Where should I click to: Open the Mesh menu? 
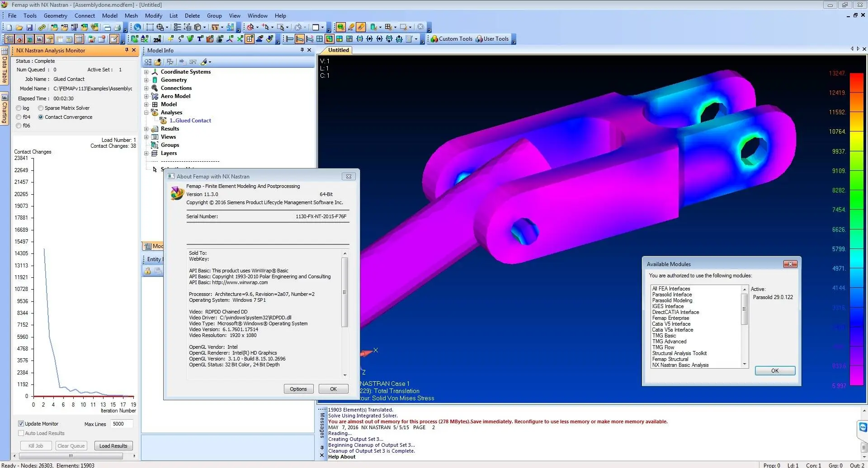[131, 15]
